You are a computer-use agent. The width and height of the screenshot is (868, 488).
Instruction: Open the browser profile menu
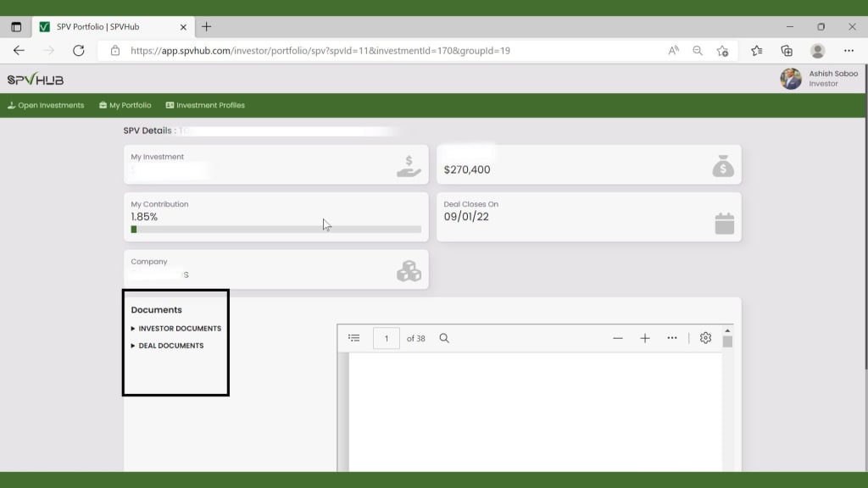(x=817, y=51)
